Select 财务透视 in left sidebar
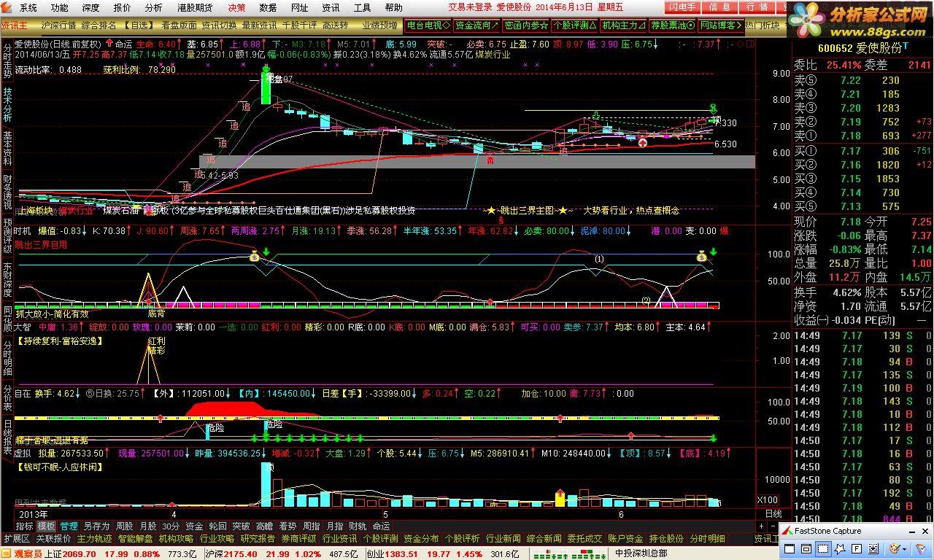The height and width of the screenshot is (560, 934). [x=7, y=192]
